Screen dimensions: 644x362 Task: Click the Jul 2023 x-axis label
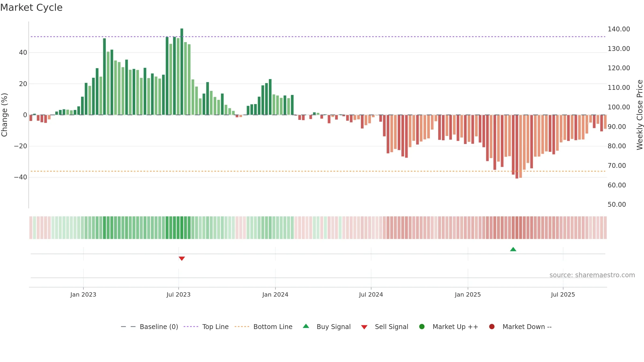178,294
